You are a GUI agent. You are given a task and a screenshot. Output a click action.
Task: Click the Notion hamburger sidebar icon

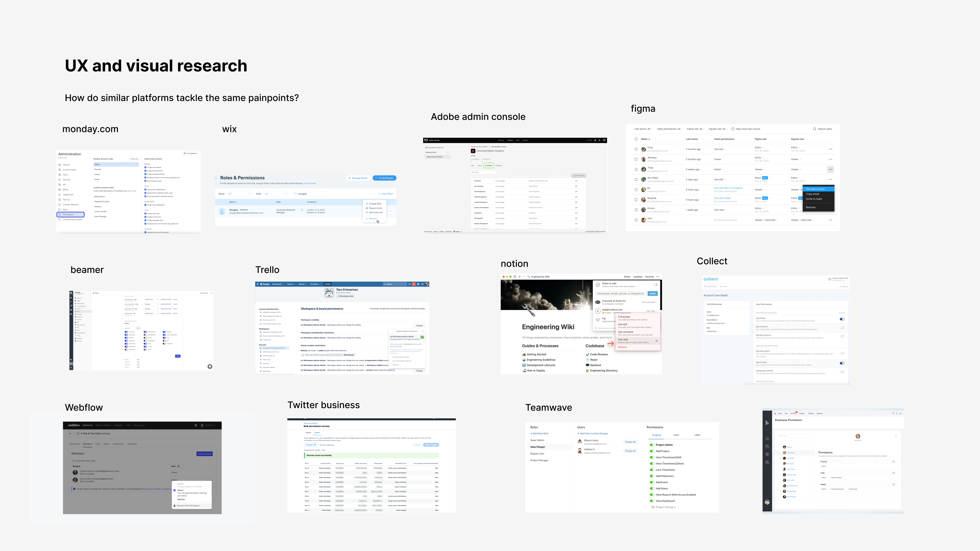pos(515,277)
